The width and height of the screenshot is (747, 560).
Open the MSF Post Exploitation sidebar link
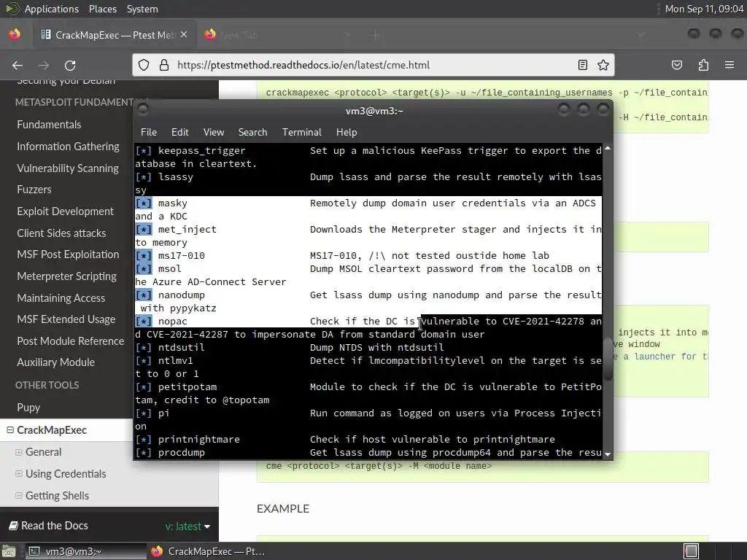point(68,254)
